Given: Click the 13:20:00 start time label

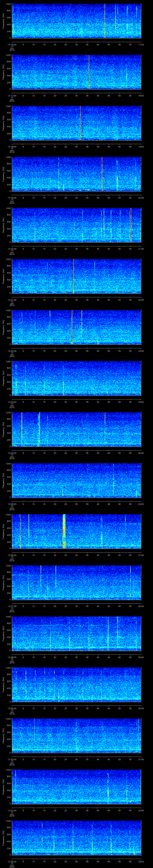Looking at the screenshot, I should (x=12, y=249).
